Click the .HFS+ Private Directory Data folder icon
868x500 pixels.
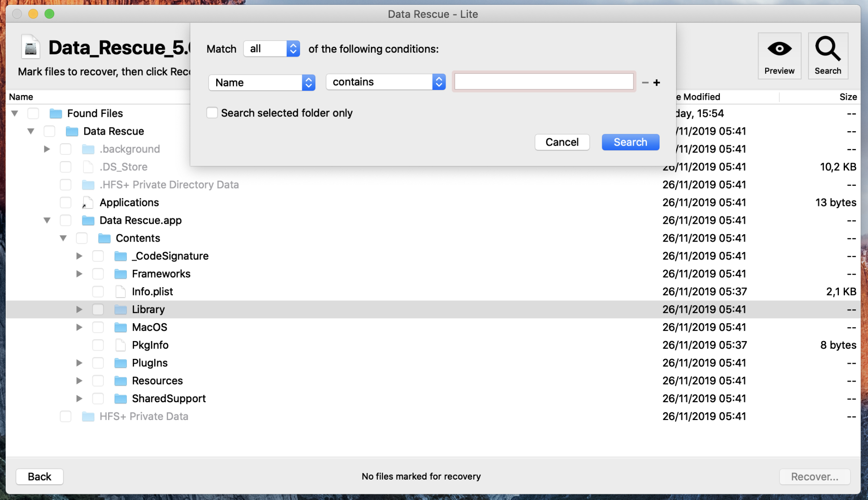(x=88, y=185)
